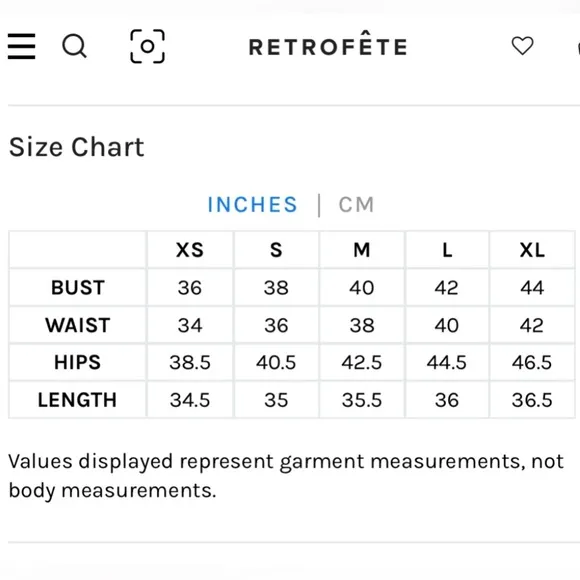
Task: Click hips value 38.5 for XS
Action: [190, 362]
